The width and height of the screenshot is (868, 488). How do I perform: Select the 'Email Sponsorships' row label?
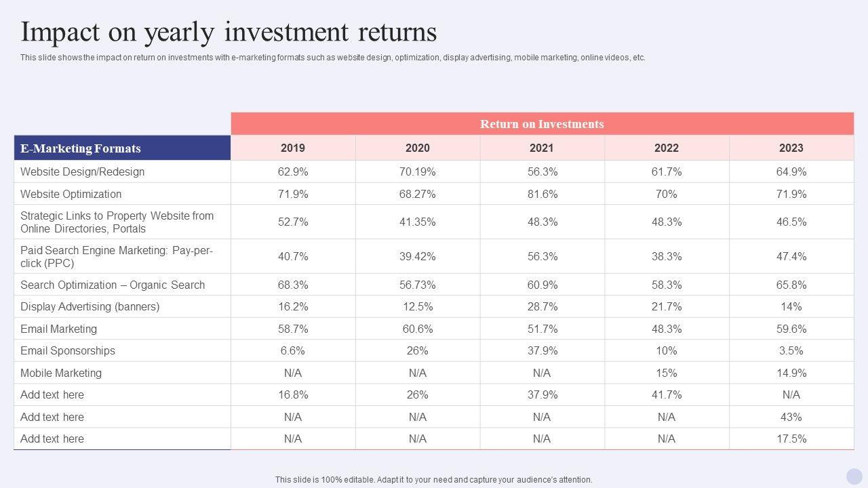pyautogui.click(x=68, y=350)
